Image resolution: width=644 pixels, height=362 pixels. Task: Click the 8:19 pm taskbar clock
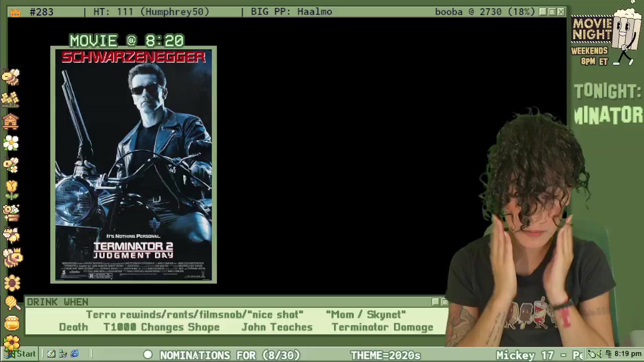628,354
